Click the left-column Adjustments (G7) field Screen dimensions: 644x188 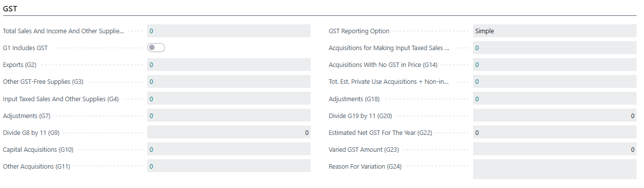pos(229,115)
